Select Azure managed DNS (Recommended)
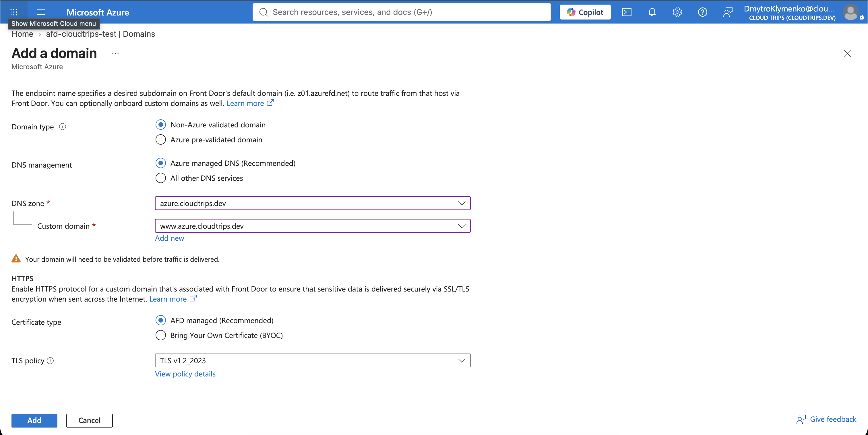This screenshot has width=868, height=435. 161,163
